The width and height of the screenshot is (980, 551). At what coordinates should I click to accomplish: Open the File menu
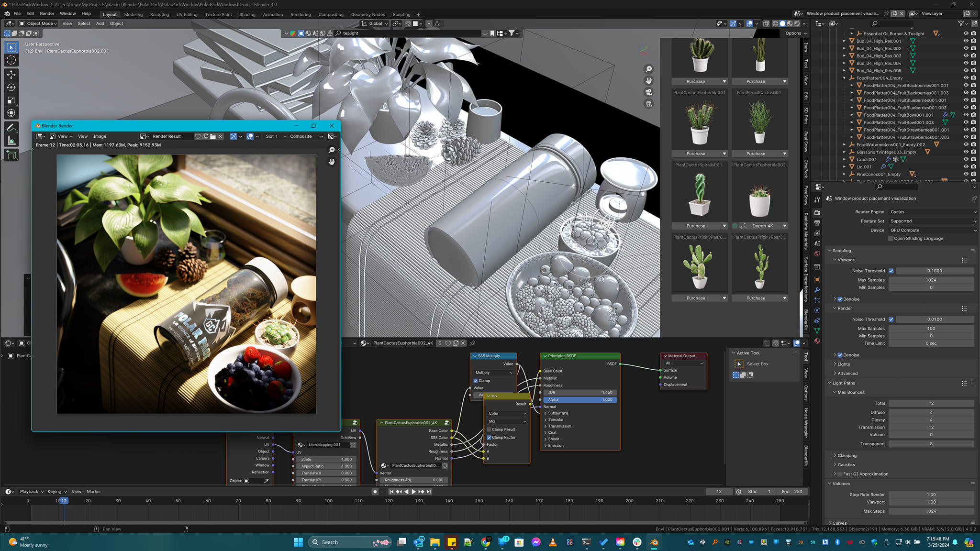coord(17,14)
